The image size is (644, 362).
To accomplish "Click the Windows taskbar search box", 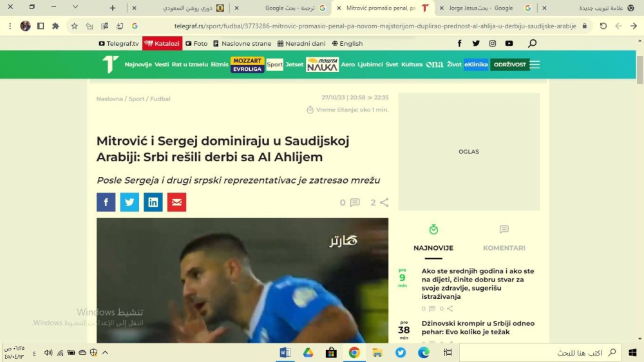I will point(541,352).
